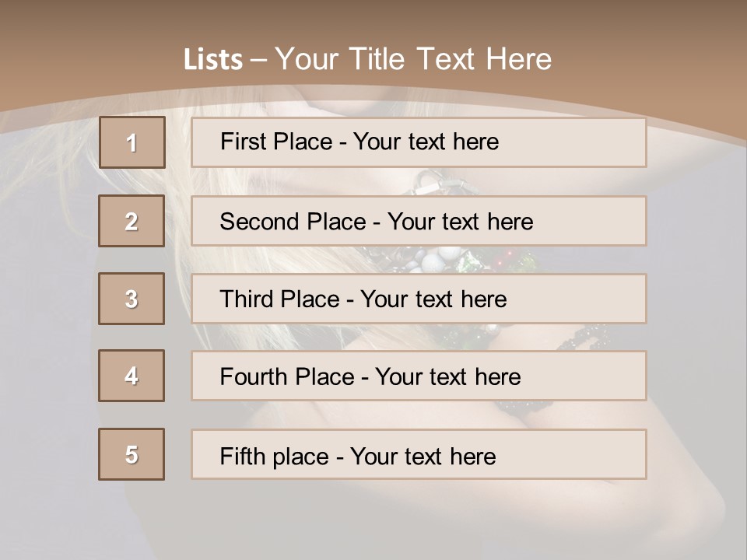The image size is (747, 560).
Task: Select the 'First Place' text bar
Action: pyautogui.click(x=419, y=142)
